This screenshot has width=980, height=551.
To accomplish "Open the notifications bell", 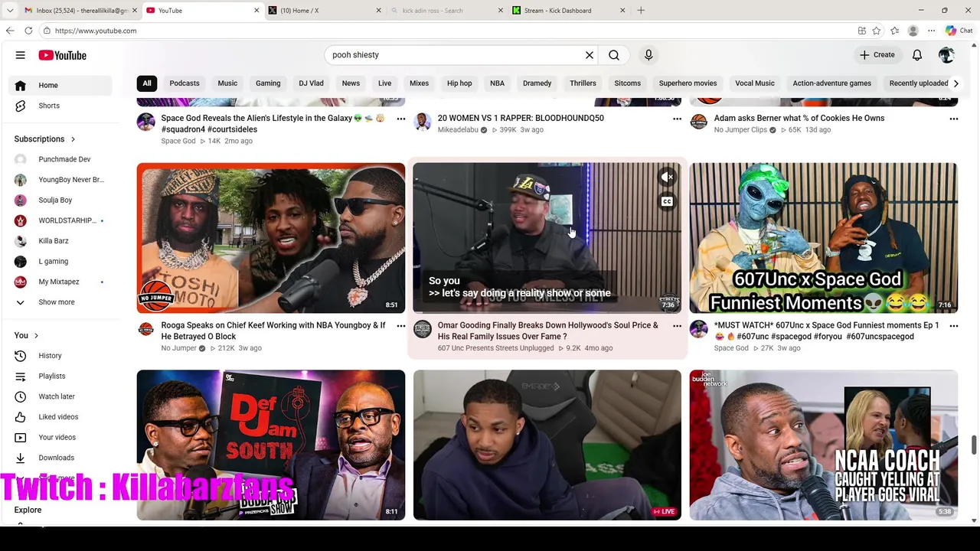I will 917,55.
